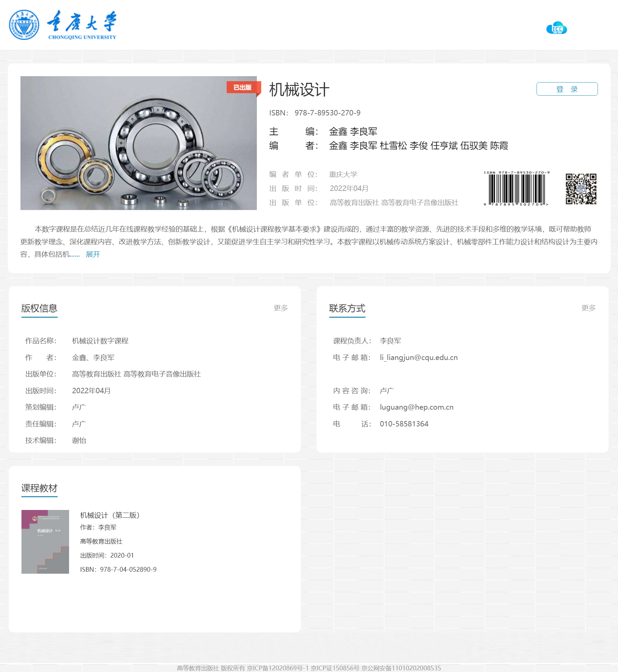
Task: Click the QR code image
Action: pos(581,189)
